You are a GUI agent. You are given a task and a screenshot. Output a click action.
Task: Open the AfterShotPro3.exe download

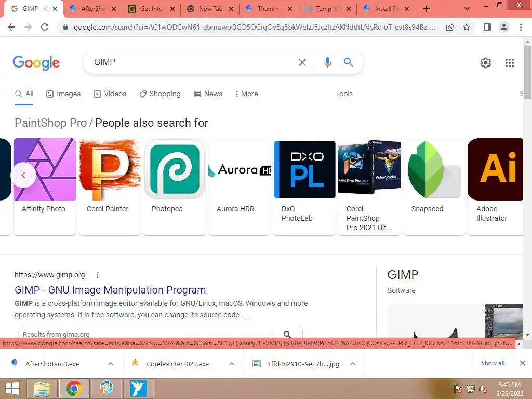(52, 364)
